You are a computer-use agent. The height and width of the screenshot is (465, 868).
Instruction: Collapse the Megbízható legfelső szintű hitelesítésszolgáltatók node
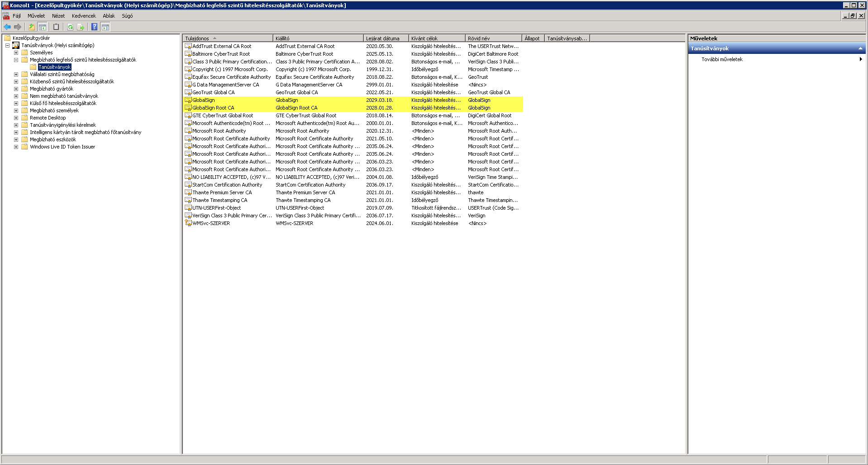point(16,60)
